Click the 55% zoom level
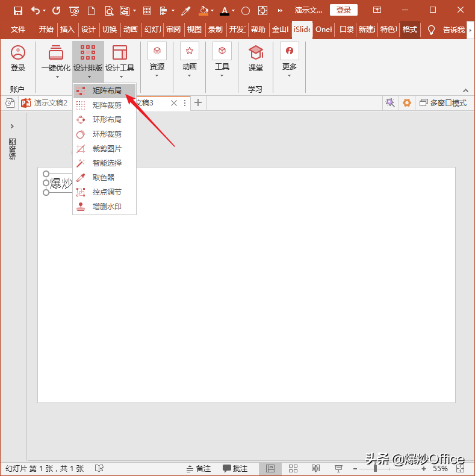475x476 pixels. click(x=440, y=469)
